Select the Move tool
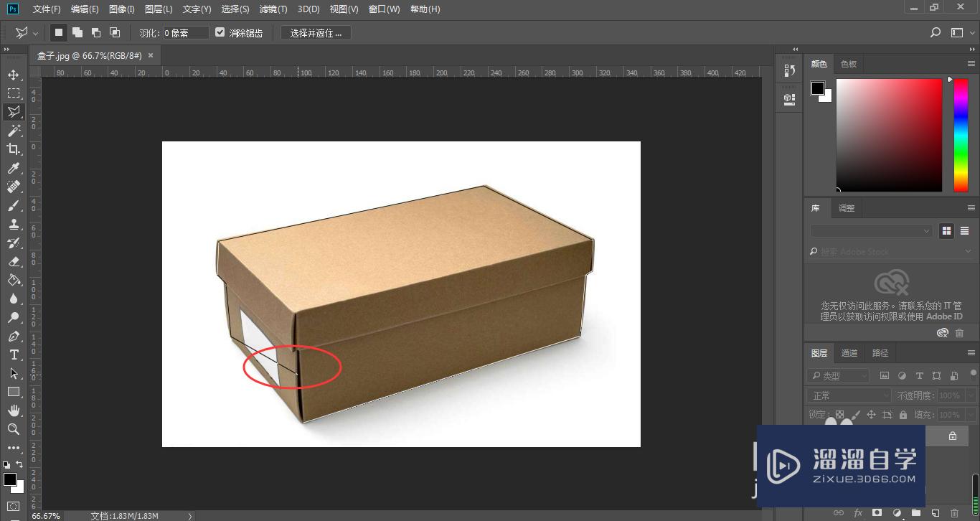Viewport: 980px width, 521px height. [x=14, y=75]
